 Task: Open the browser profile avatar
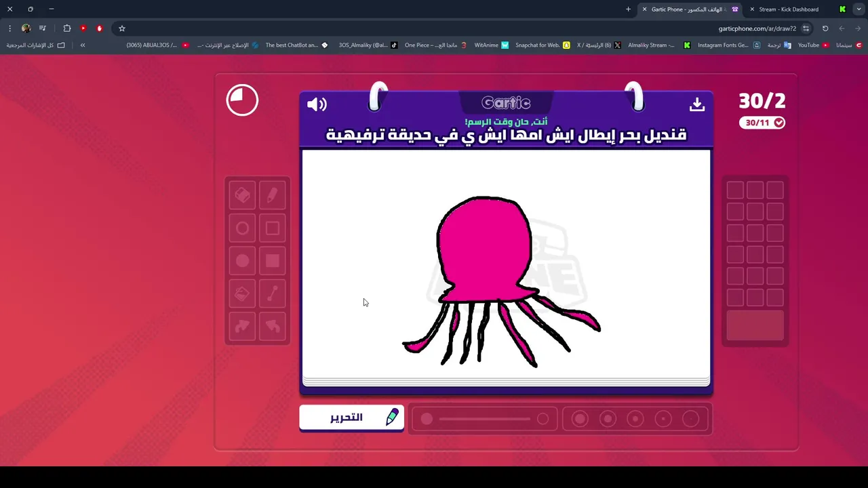26,28
